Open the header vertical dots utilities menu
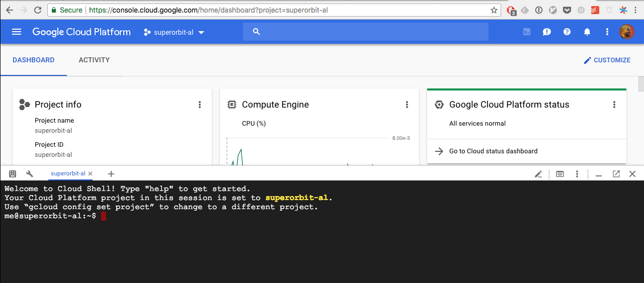This screenshot has width=644, height=283. (x=607, y=32)
